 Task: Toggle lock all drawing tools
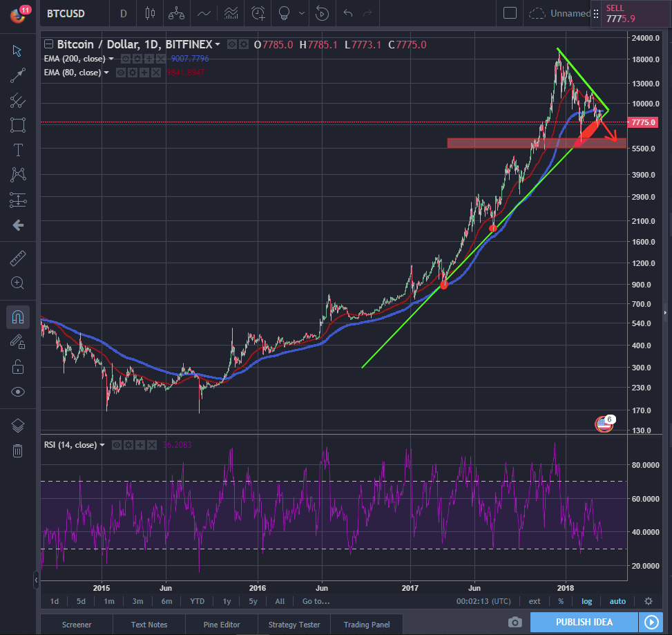coord(17,367)
